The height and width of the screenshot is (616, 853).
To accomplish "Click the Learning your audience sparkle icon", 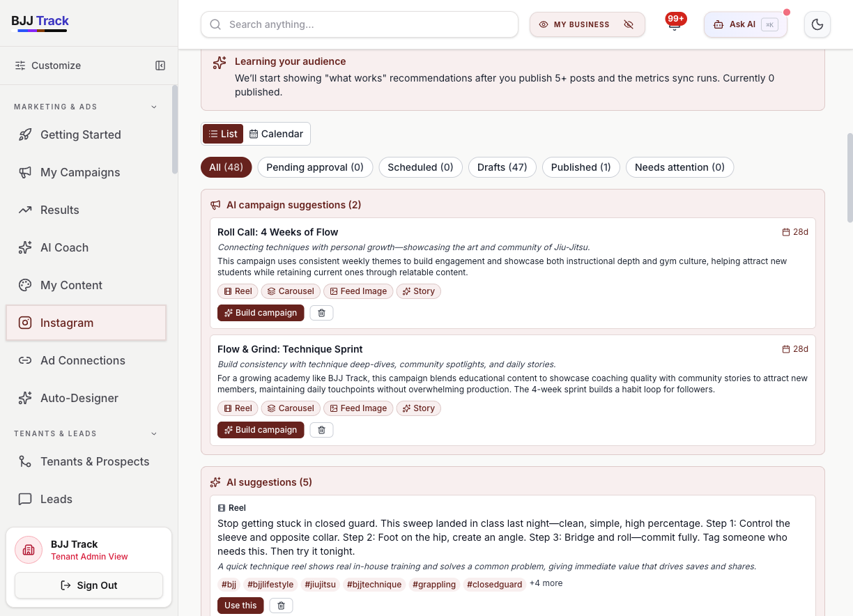I will (220, 63).
